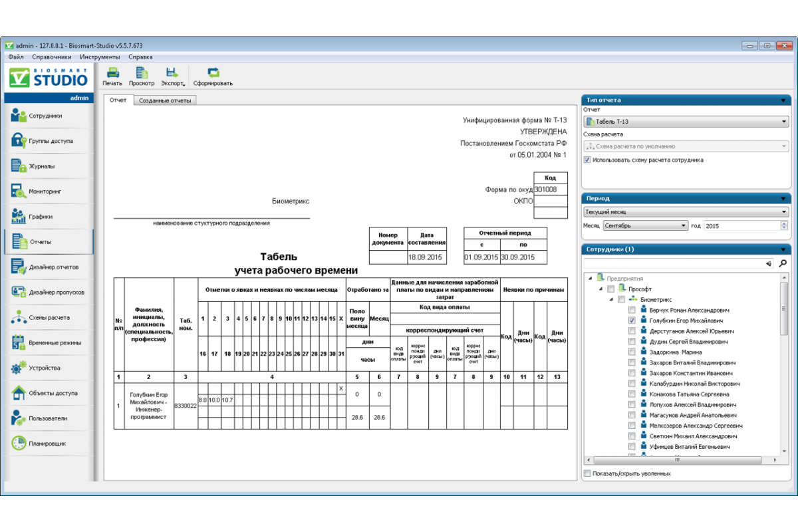
Task: Click the Биометрикс department icon in tree
Action: (x=633, y=300)
